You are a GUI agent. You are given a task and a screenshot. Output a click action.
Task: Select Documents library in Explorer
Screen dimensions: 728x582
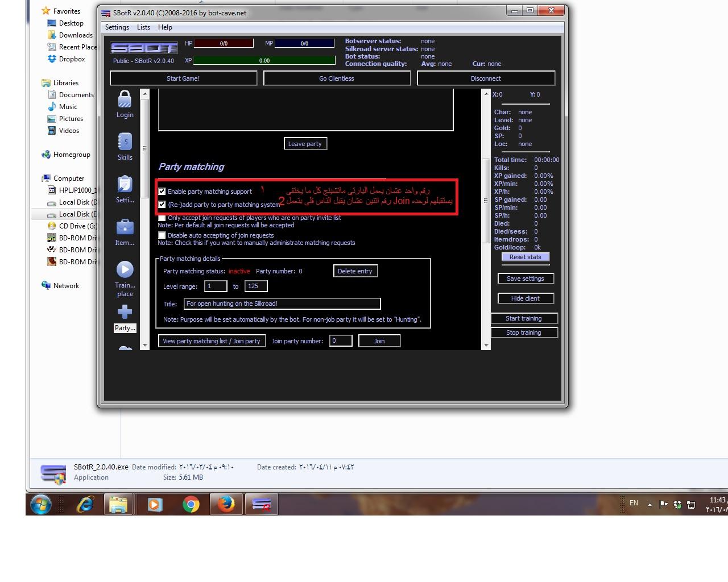(x=76, y=95)
